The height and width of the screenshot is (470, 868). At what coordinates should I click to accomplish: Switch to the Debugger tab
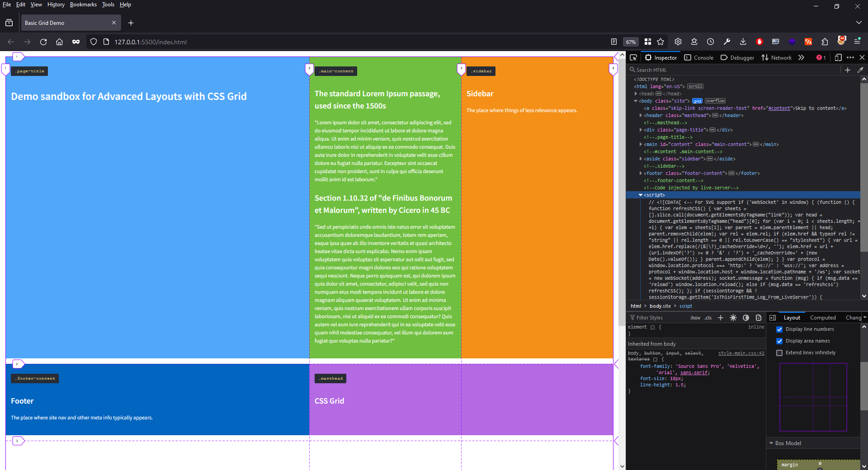click(x=737, y=57)
